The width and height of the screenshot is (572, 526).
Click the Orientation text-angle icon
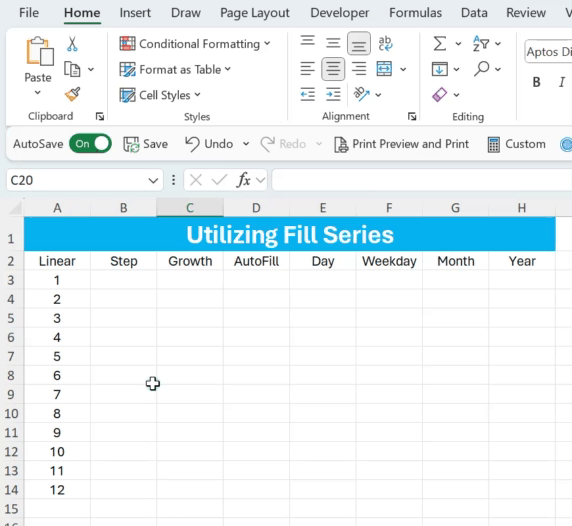[x=362, y=94]
